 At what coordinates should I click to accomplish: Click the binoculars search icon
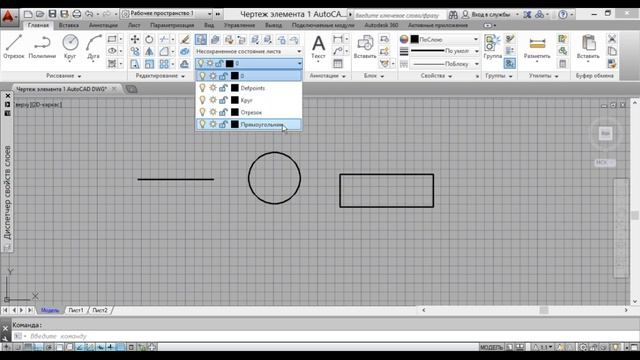[x=453, y=15]
